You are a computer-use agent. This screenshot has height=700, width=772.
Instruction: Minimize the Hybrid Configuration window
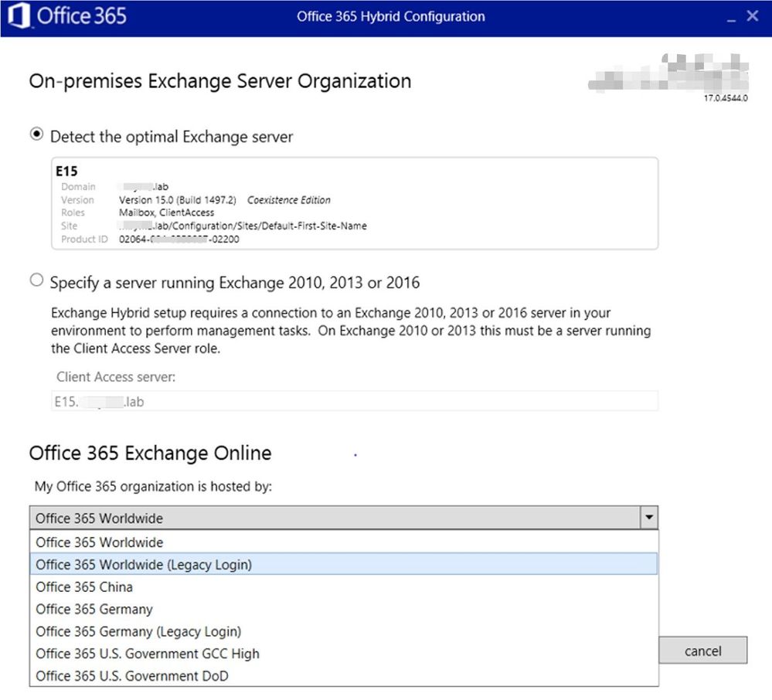(731, 17)
